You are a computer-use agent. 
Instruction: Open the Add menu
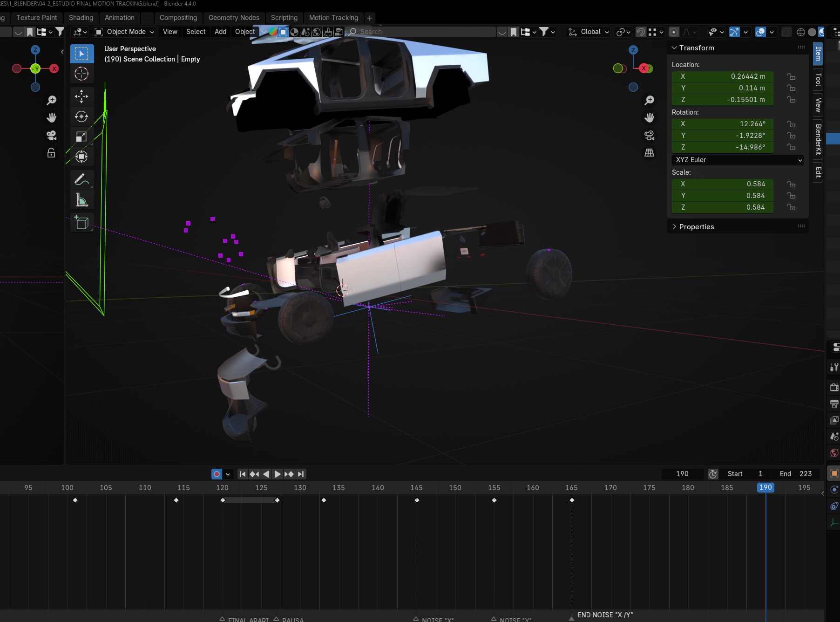(x=220, y=32)
